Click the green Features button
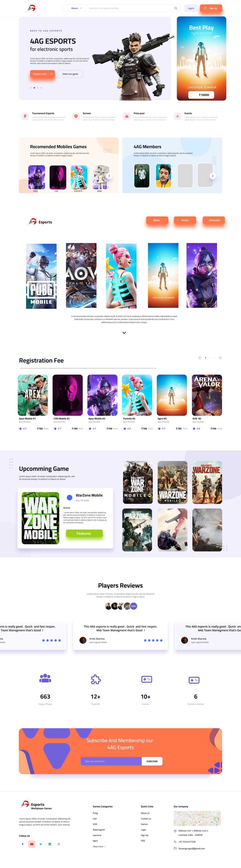Screen dimensions: 241x868 tap(84, 533)
